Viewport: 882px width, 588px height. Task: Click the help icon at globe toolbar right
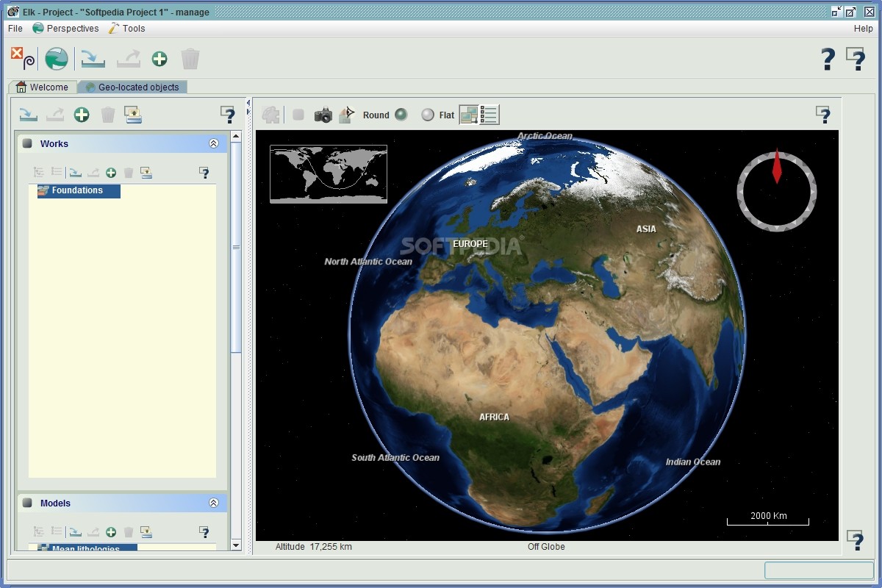point(824,115)
